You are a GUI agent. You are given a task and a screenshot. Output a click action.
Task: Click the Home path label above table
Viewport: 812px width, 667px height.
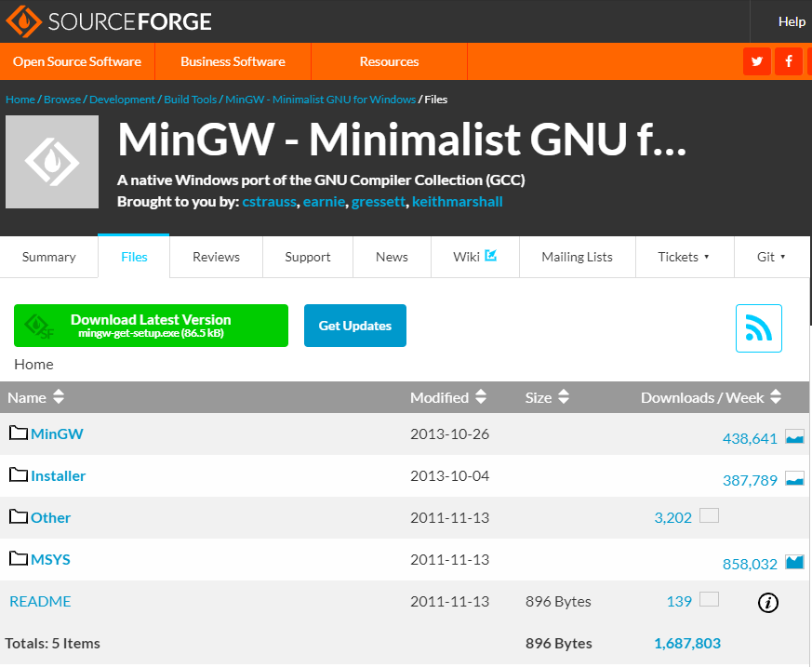click(x=33, y=364)
